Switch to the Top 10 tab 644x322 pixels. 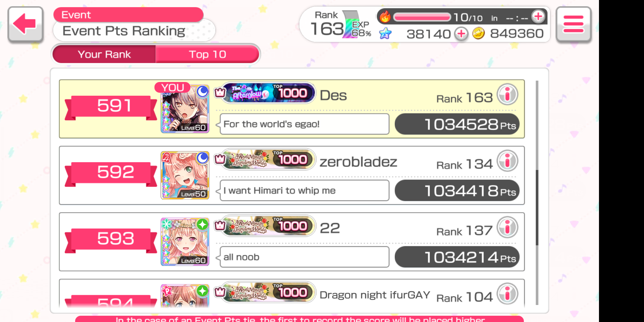pos(208,54)
